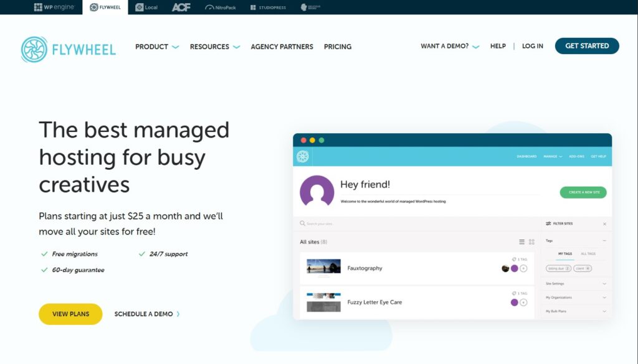Click the Filter Sites icon
Screen dimensions: 638x364
[548, 223]
